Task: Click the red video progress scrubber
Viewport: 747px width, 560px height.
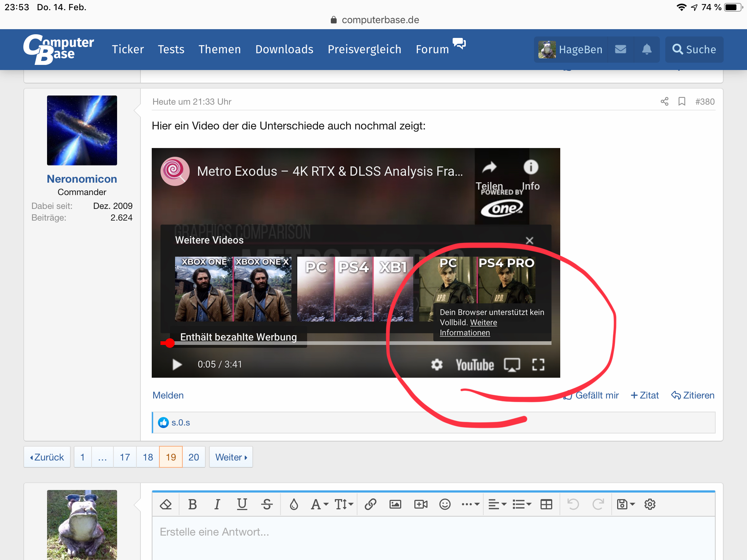Action: coord(170,343)
